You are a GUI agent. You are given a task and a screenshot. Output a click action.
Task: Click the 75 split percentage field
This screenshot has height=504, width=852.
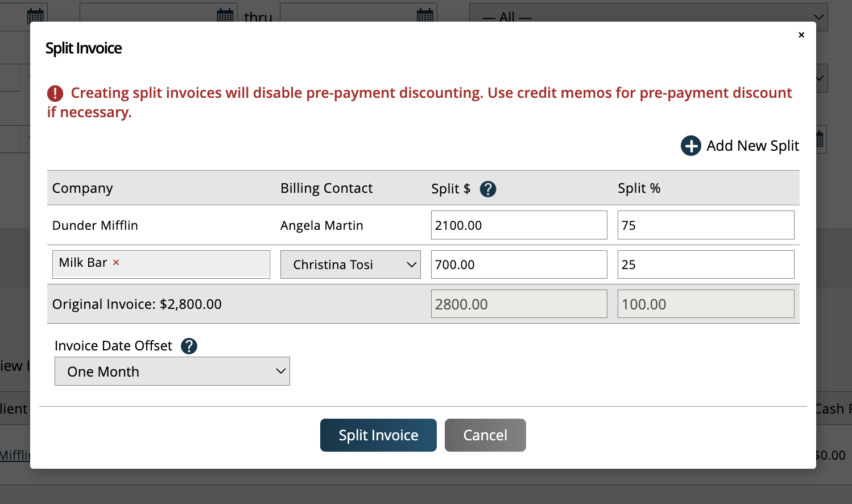pyautogui.click(x=705, y=225)
